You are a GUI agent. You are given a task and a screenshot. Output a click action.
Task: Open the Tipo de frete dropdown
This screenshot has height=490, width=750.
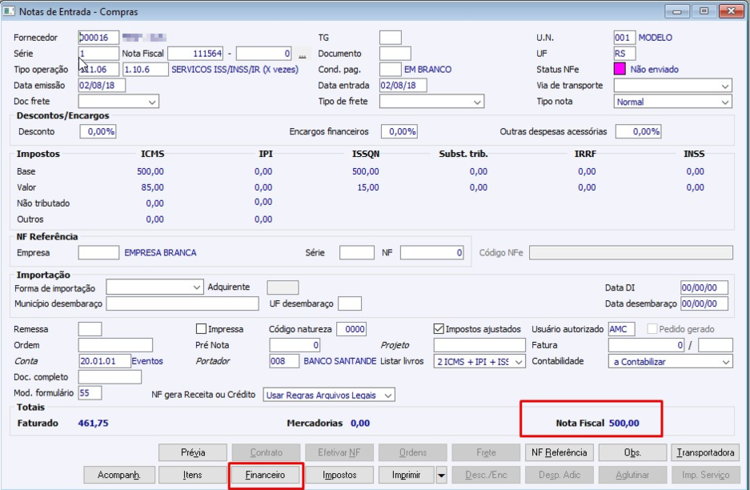pos(431,101)
